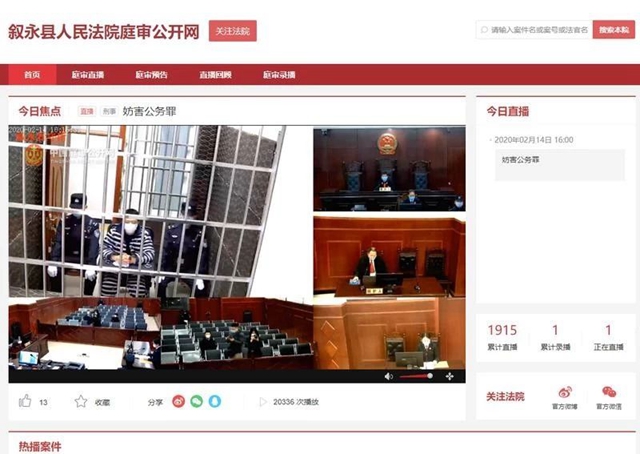Click the 刑事 tag next to 今日焦点
640x454 pixels.
[109, 111]
